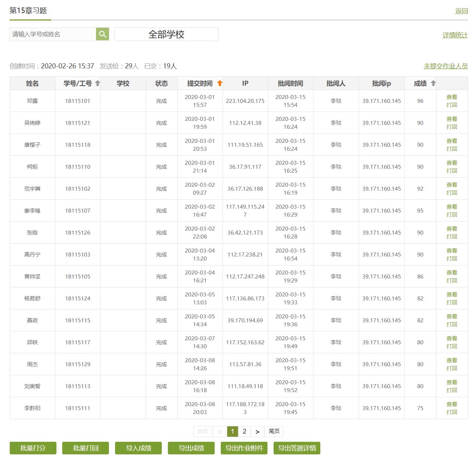Click 批量打回 batch return button

[x=86, y=448]
